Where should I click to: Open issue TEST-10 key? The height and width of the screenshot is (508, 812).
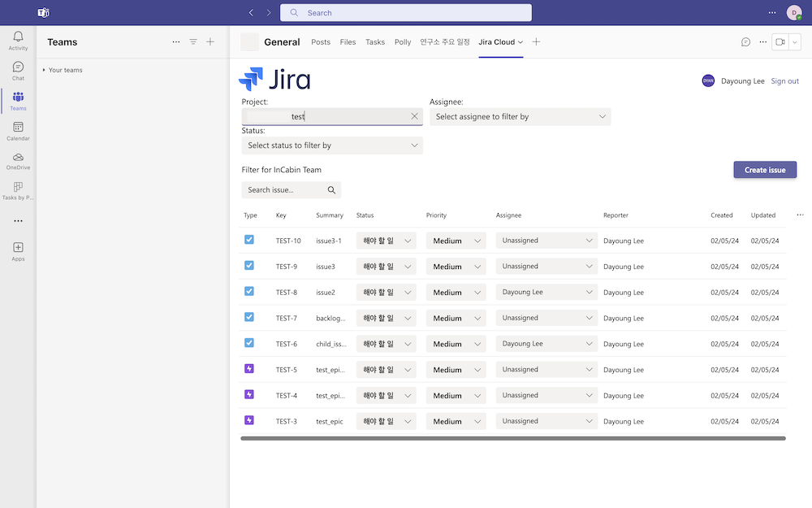pos(288,241)
